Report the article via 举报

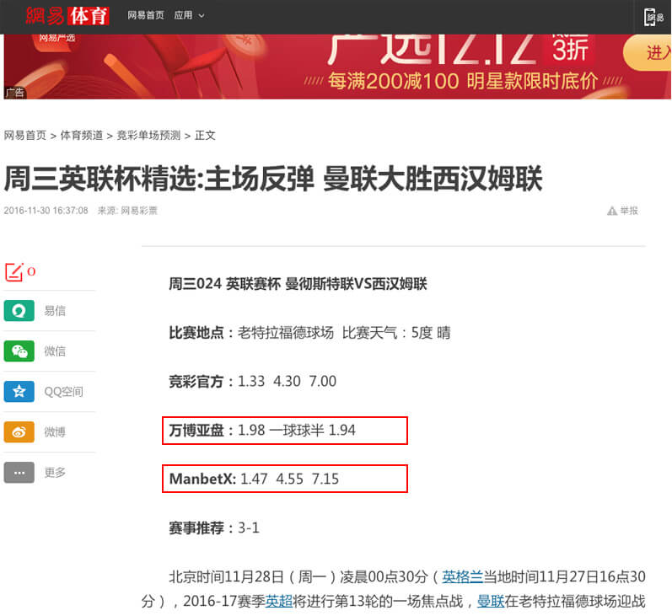click(x=623, y=211)
